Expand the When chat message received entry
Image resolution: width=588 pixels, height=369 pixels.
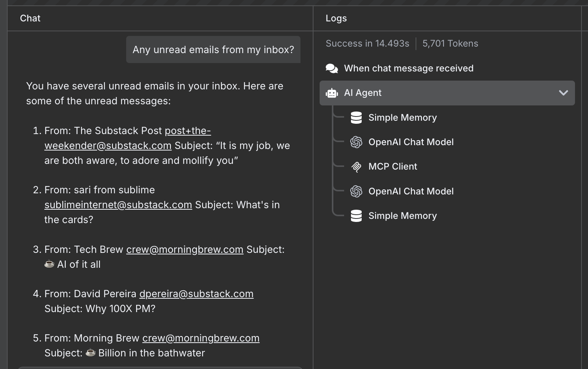[x=409, y=68]
